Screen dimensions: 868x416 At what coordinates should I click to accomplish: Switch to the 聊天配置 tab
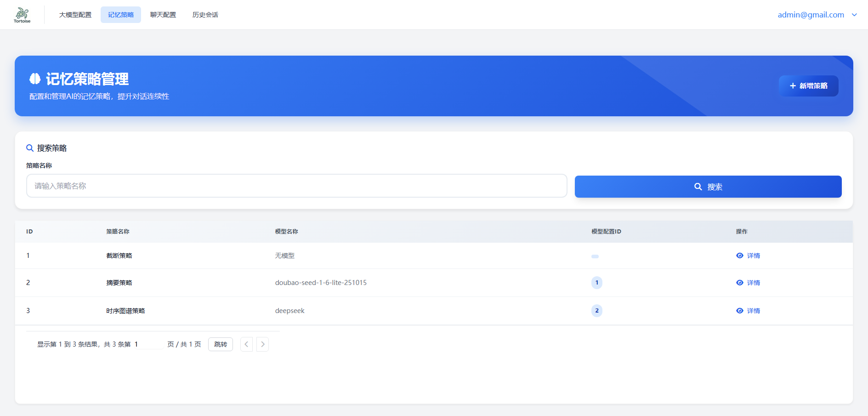[x=163, y=15]
